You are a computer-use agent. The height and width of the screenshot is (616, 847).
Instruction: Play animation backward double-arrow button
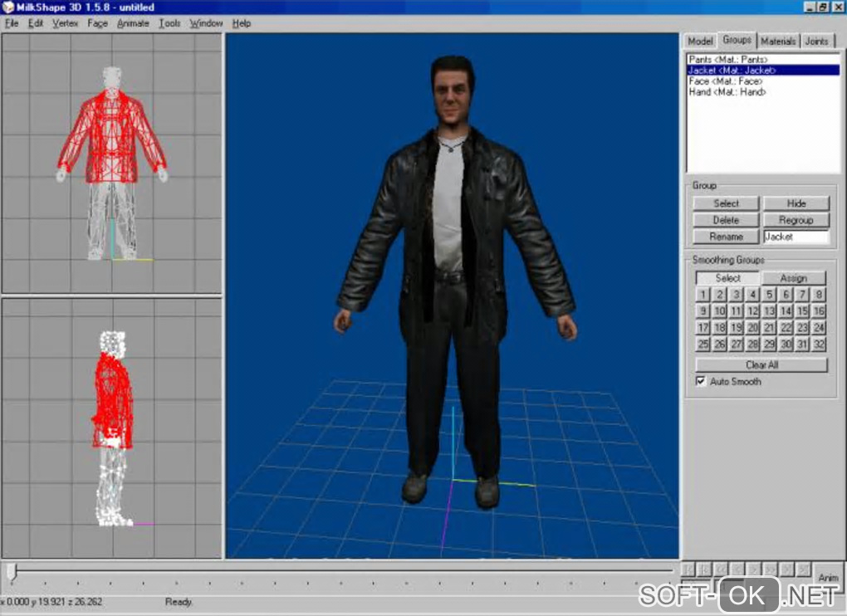coord(721,569)
